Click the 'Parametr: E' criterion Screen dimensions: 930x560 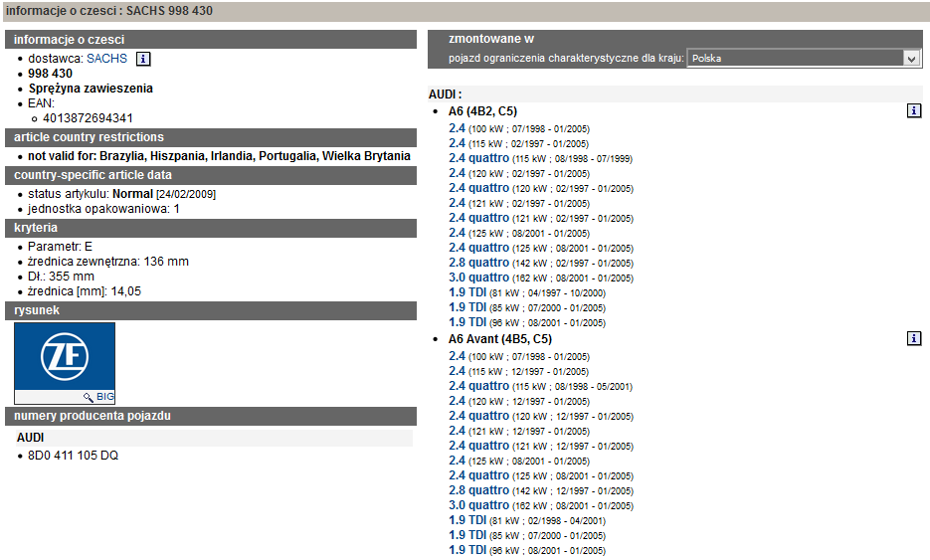tap(60, 247)
